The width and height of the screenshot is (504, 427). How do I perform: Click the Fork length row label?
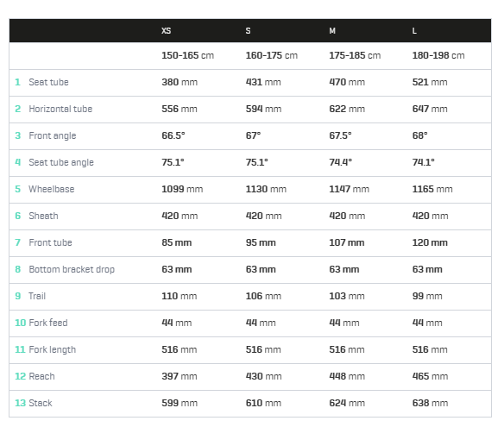point(53,350)
